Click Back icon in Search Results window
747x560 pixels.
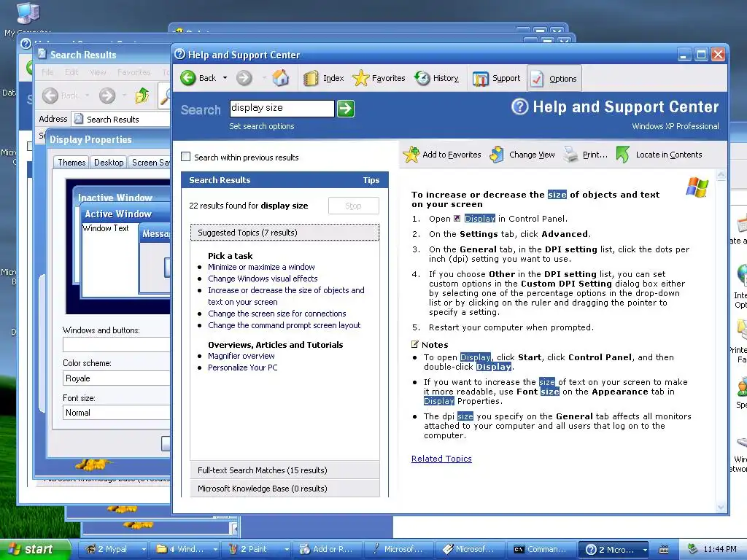50,96
